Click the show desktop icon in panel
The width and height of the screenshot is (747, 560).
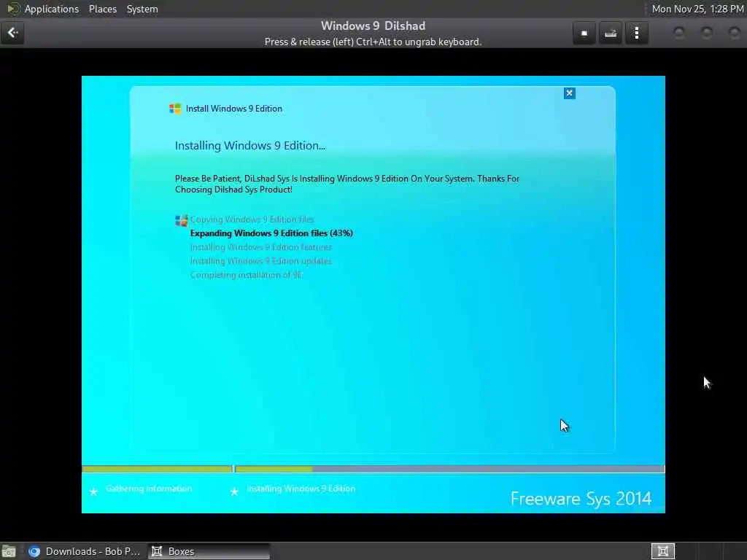coord(9,551)
